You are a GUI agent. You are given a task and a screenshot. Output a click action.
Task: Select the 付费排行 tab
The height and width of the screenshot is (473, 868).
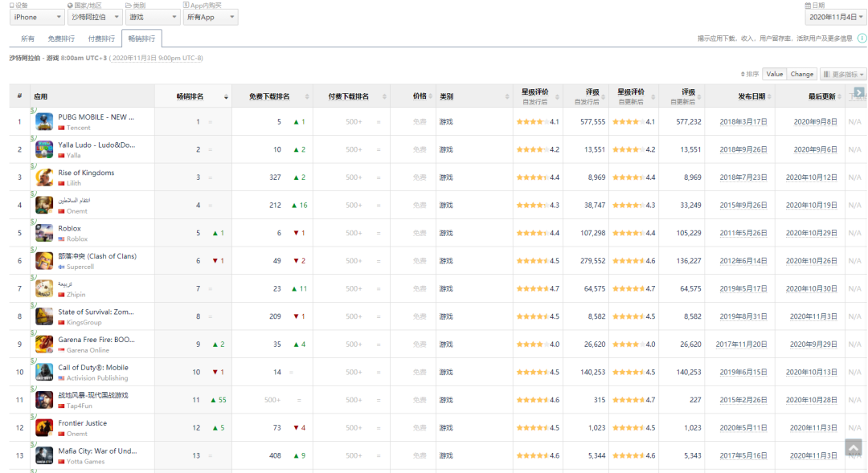[101, 39]
